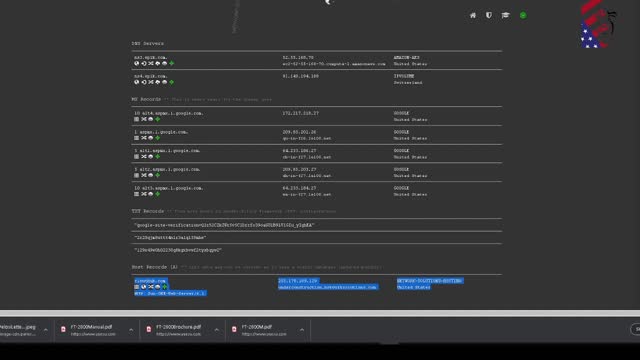Click grid icon under alt2.aspmx.l.google.com
This screenshot has height=360, width=640.
tap(137, 175)
